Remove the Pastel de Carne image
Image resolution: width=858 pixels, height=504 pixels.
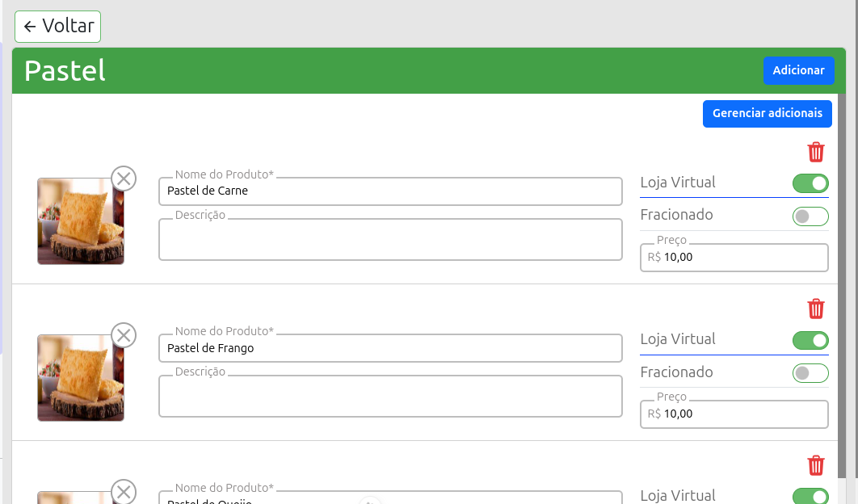tap(124, 178)
